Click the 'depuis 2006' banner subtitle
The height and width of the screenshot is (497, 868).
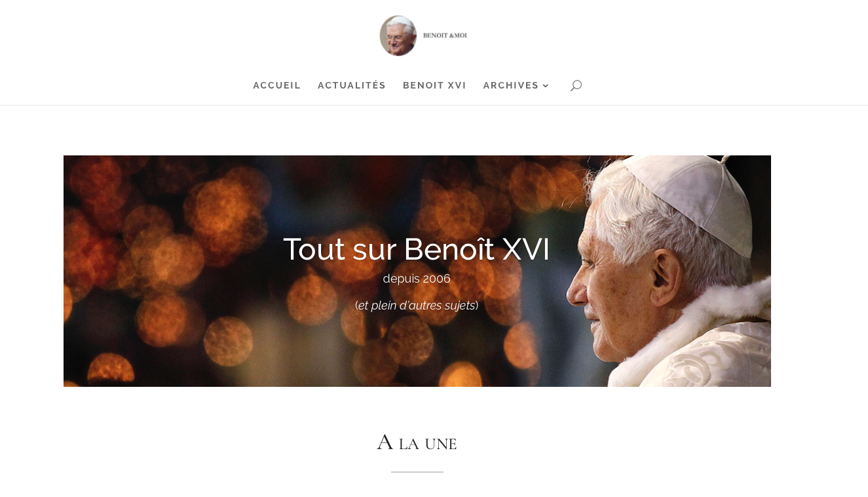417,279
